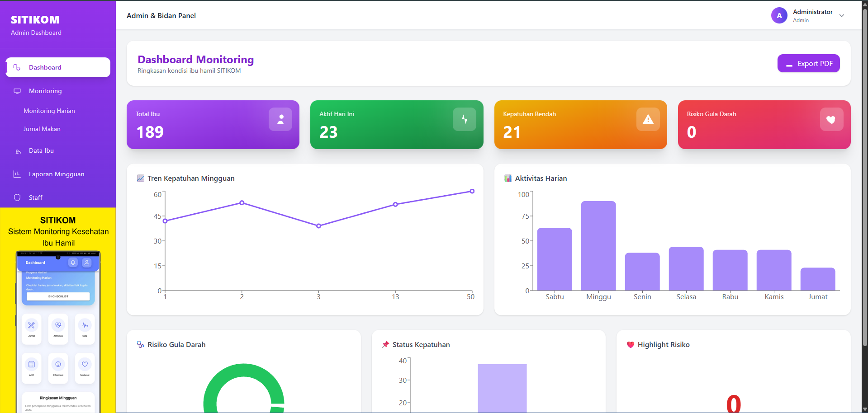The width and height of the screenshot is (868, 413).
Task: Click the Rabu bar in Aktivitas Harian
Action: coord(730,270)
